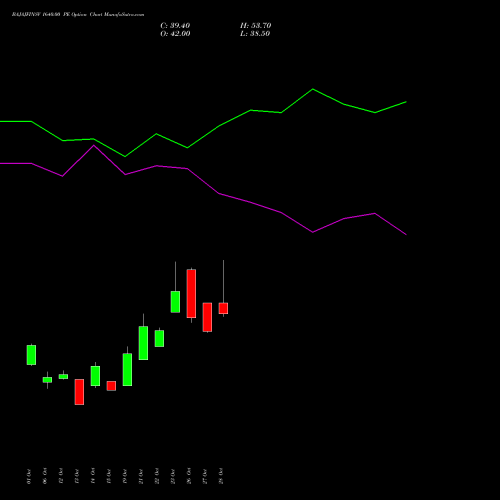Select the '01 Oct' date label
The width and height of the screenshot is (500, 500).
(29, 476)
